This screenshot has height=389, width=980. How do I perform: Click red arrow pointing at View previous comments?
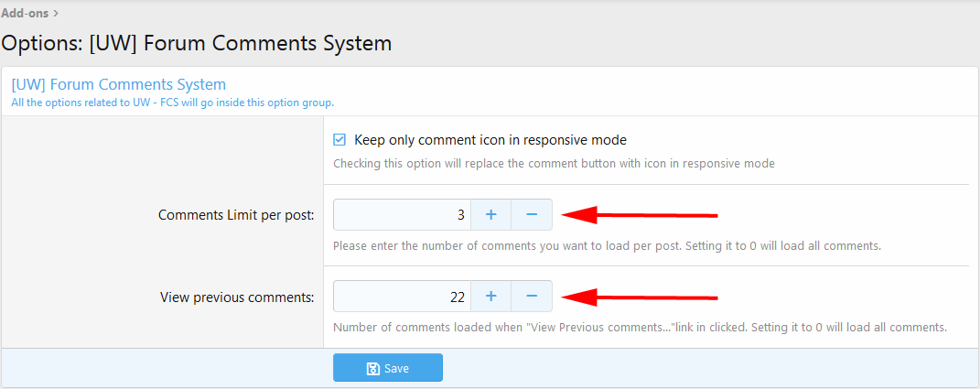pyautogui.click(x=639, y=297)
